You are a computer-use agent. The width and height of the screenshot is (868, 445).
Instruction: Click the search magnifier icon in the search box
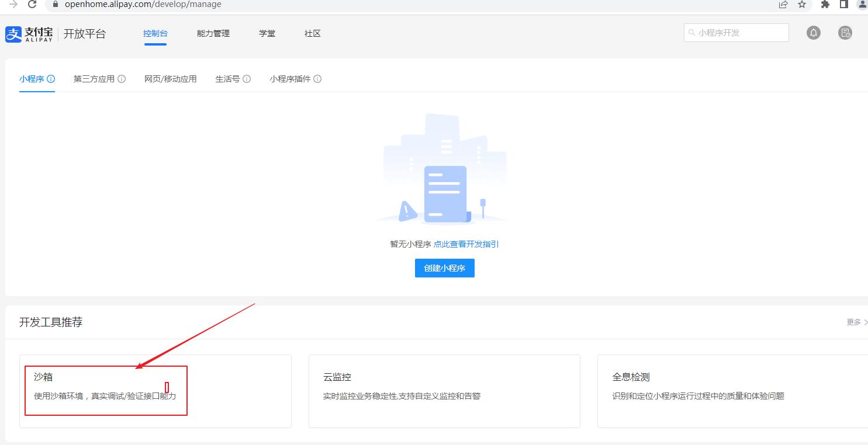[691, 33]
